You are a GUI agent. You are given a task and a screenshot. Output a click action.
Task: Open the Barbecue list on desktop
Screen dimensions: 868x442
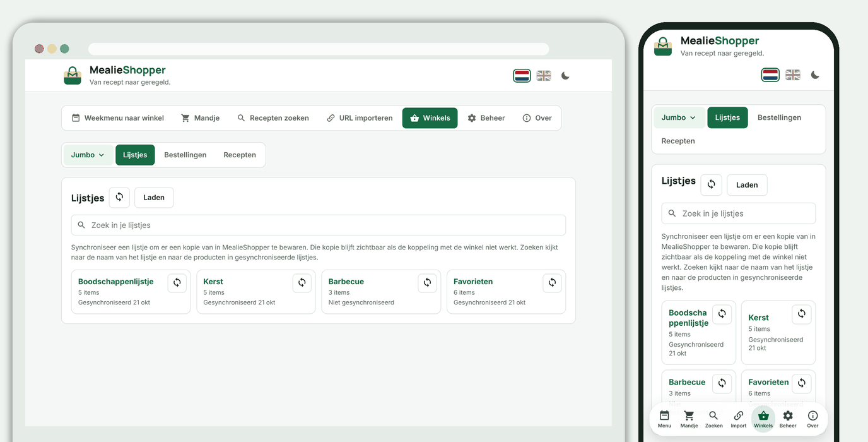[346, 282]
